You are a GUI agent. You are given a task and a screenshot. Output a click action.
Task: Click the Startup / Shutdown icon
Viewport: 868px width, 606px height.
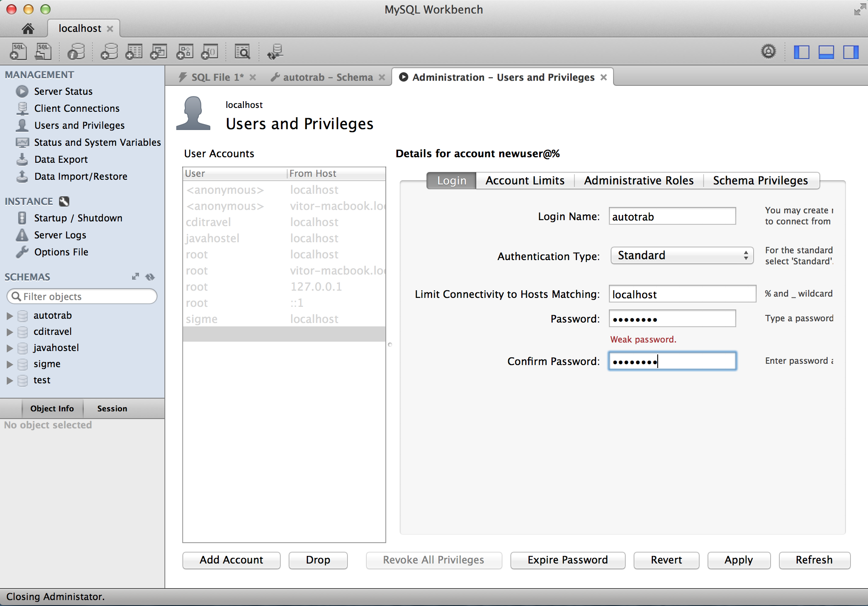click(x=21, y=218)
